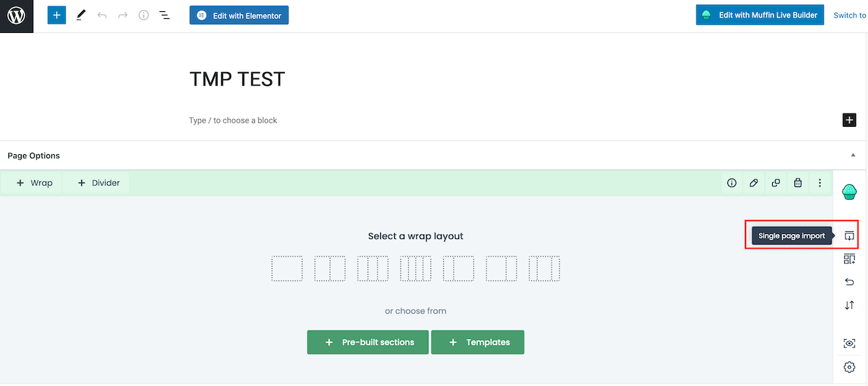Click the WordPress logo icon
This screenshot has height=386, width=868.
pyautogui.click(x=17, y=15)
